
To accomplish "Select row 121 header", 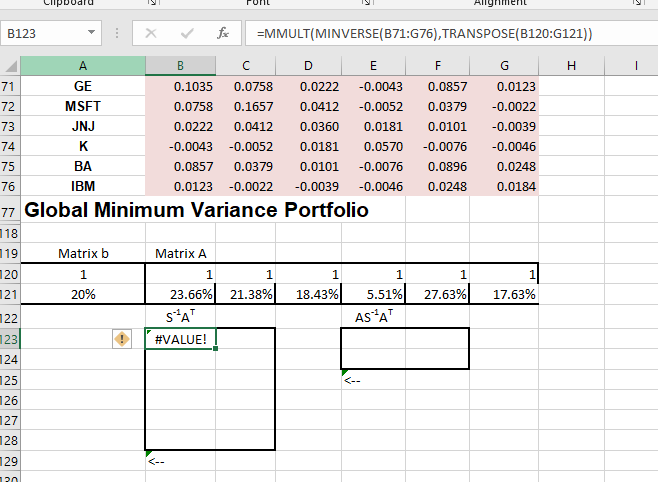I will [x=9, y=294].
